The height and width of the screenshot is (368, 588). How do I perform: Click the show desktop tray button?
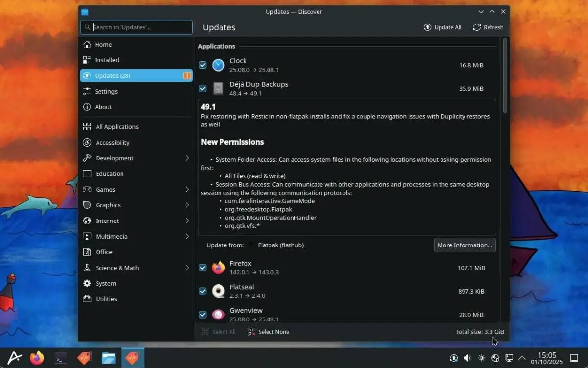click(x=574, y=358)
